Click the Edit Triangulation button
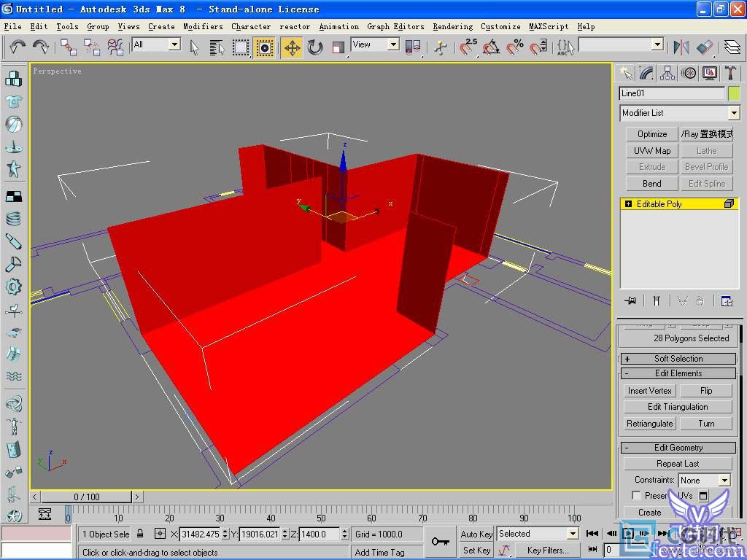The image size is (747, 560). 678,407
